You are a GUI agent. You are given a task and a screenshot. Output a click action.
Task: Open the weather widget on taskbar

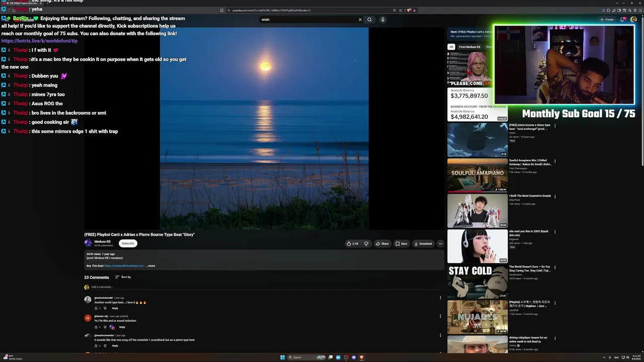click(12, 357)
